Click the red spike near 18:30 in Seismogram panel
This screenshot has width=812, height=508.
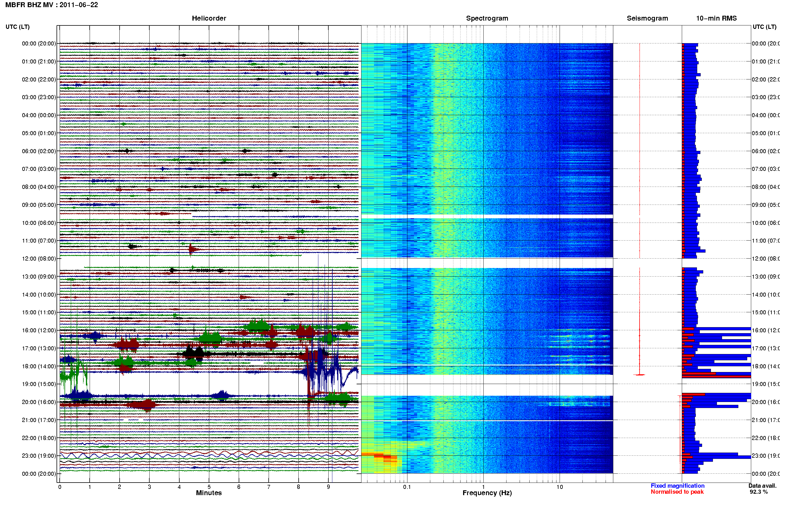[x=640, y=375]
